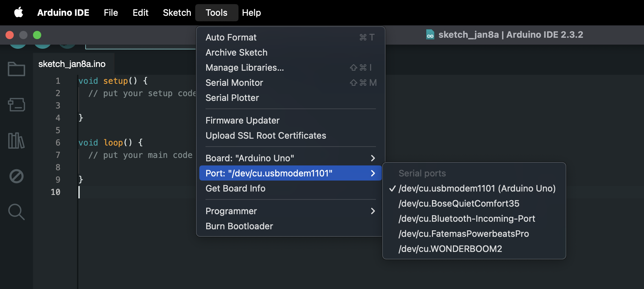The height and width of the screenshot is (289, 644).
Task: Open the File menu
Action: 111,13
